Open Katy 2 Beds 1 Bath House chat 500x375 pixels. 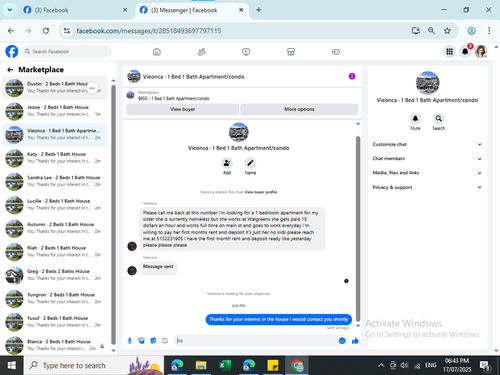[x=55, y=158]
